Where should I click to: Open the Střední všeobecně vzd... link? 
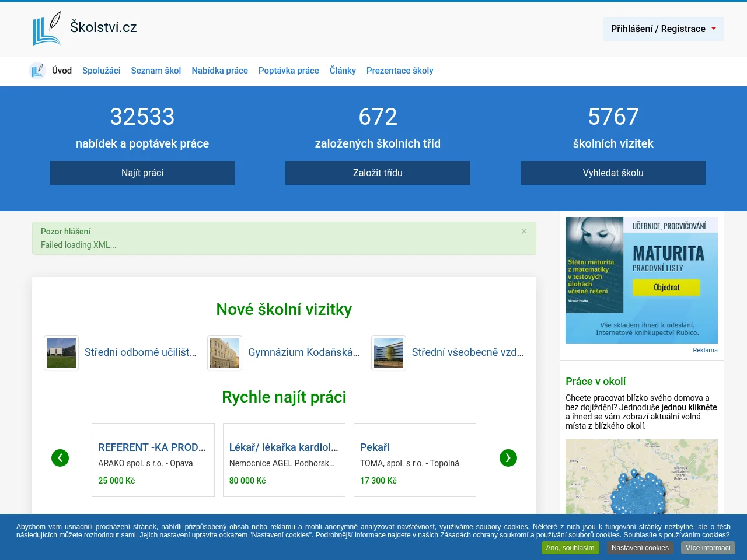point(468,352)
